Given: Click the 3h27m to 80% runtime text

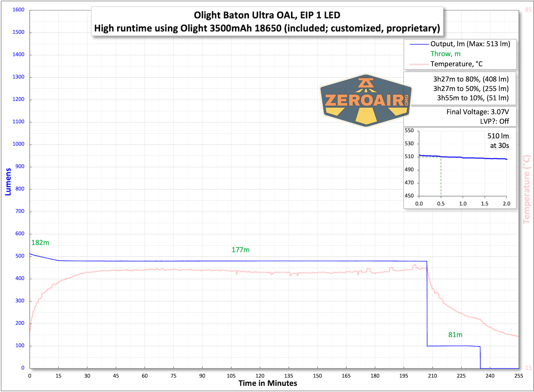Looking at the screenshot, I should click(x=471, y=79).
